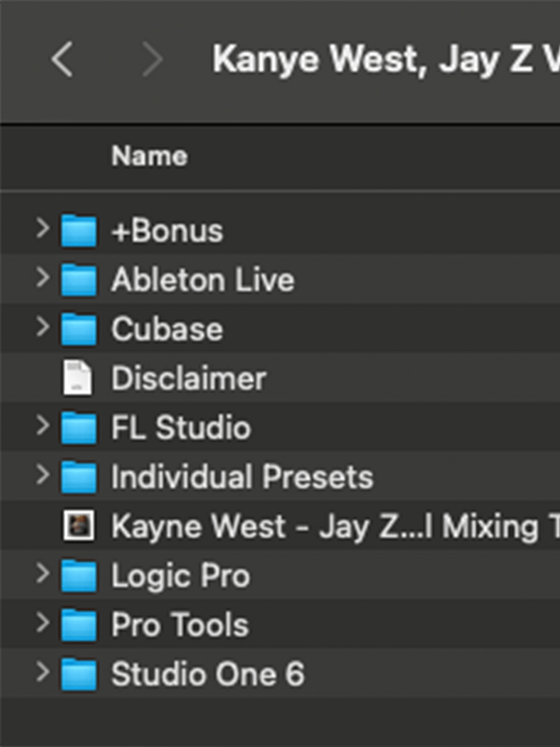Click the Studio One 6 folder icon

(x=79, y=674)
